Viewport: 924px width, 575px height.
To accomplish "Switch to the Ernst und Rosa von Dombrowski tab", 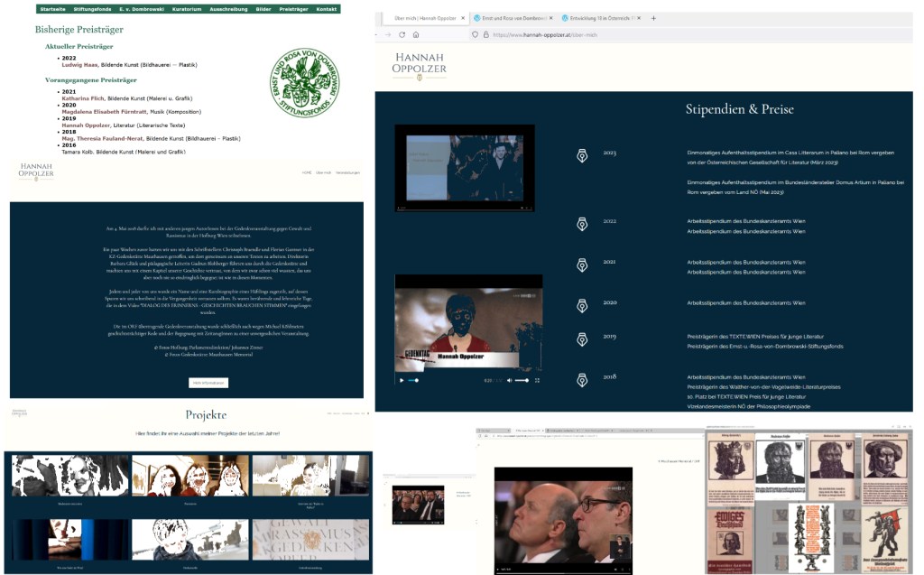I will [507, 18].
